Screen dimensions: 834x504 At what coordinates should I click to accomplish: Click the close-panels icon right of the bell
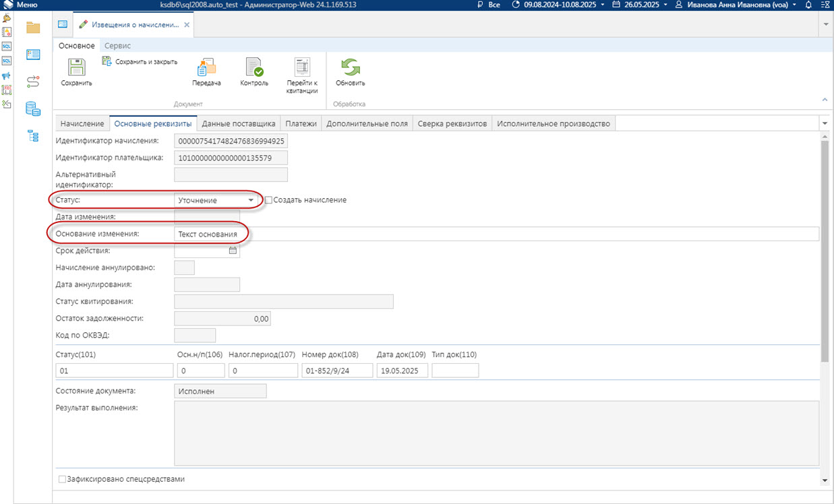pyautogui.click(x=825, y=5)
